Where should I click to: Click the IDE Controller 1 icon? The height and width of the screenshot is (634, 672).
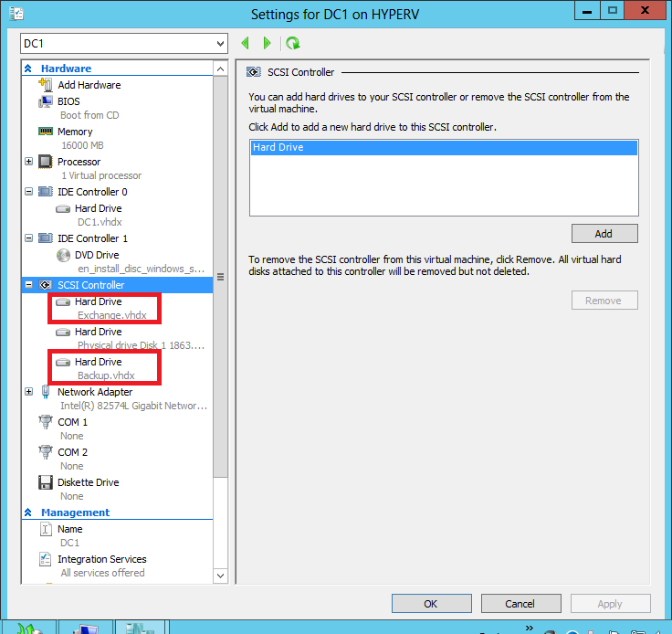point(46,238)
